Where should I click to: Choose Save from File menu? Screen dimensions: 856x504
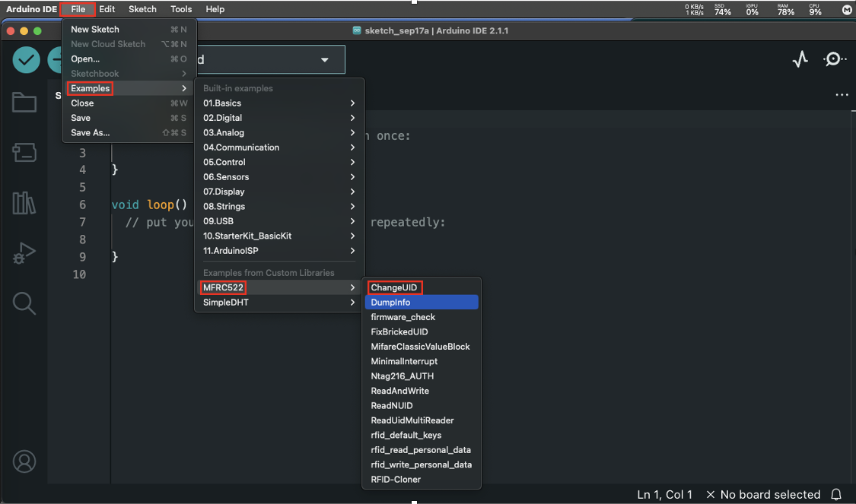(x=129, y=118)
